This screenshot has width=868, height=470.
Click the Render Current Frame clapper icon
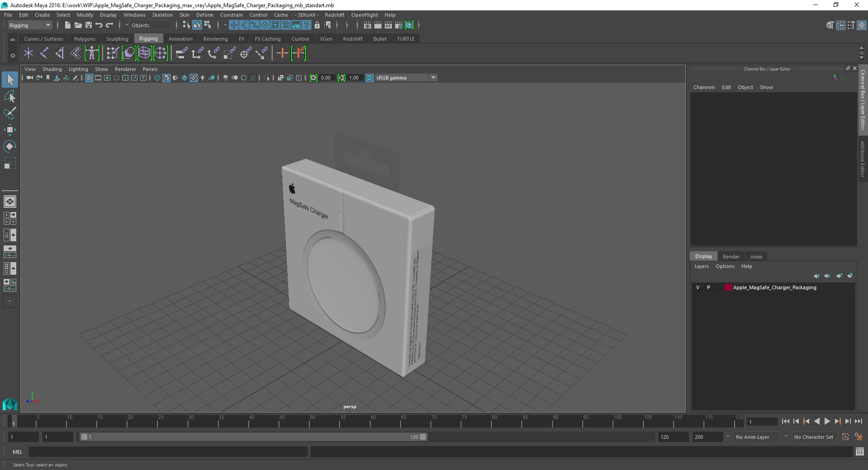(377, 25)
